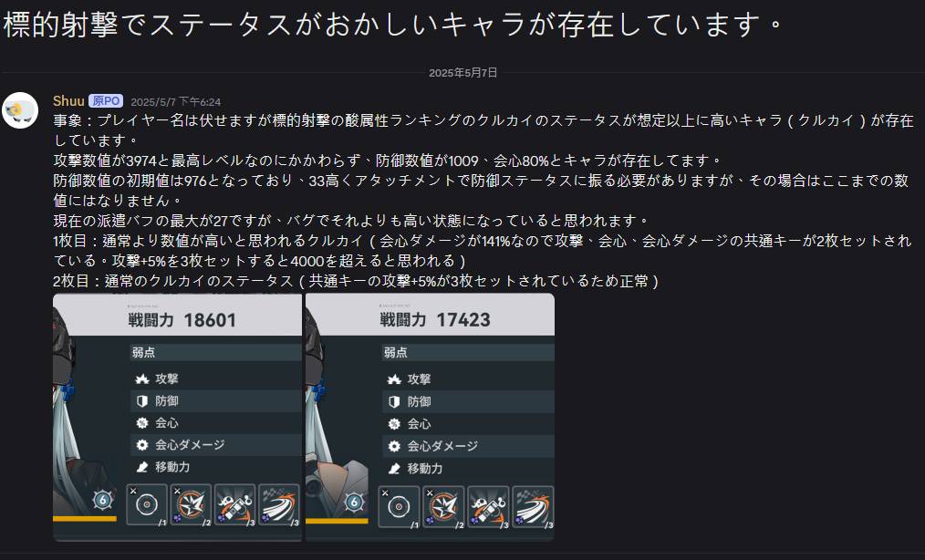Click the orange burst key icon in right image

(x=443, y=506)
